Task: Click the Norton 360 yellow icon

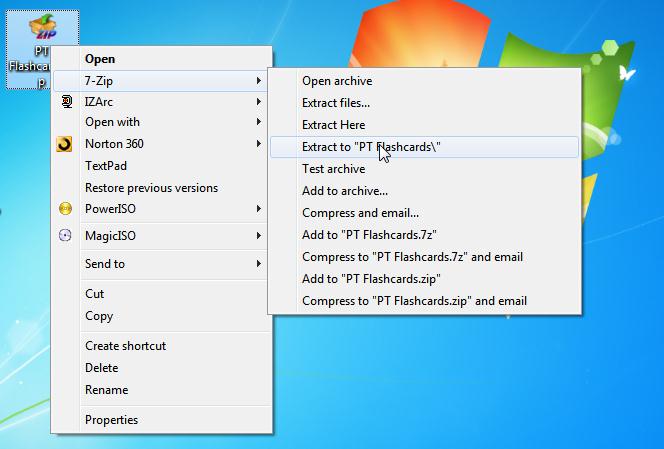Action: coord(64,144)
